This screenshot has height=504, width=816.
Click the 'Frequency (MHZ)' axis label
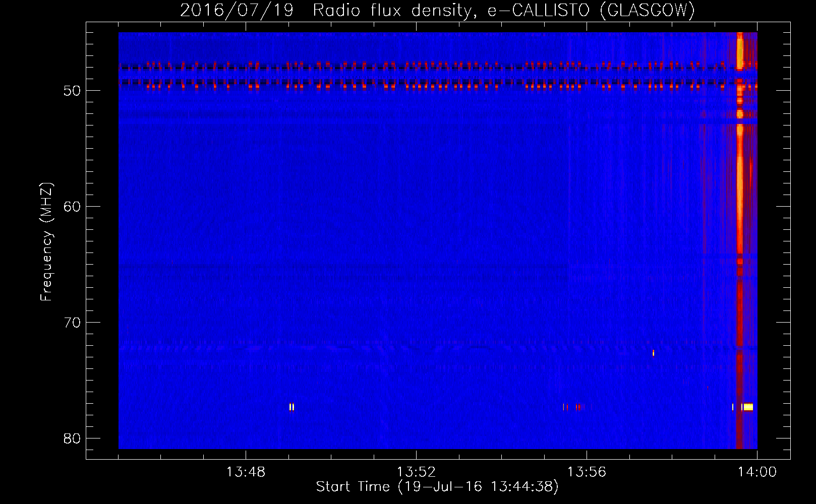46,242
